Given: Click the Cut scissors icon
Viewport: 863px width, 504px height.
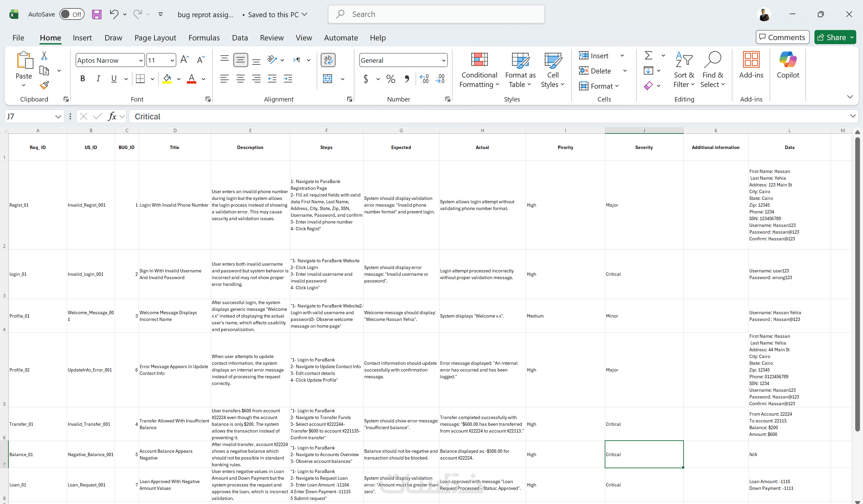Looking at the screenshot, I should (44, 56).
